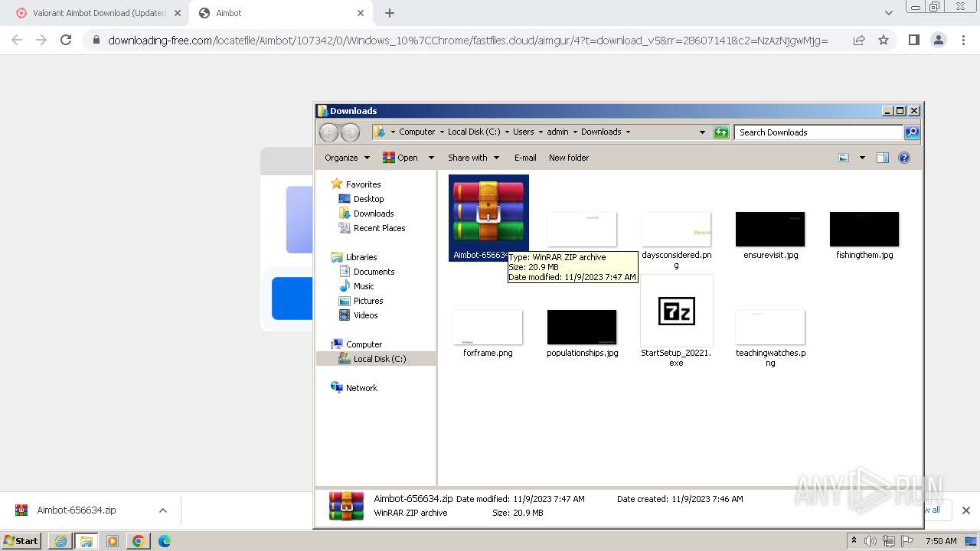This screenshot has height=551, width=980.
Task: Toggle Chrome side panel icon
Action: [x=913, y=40]
